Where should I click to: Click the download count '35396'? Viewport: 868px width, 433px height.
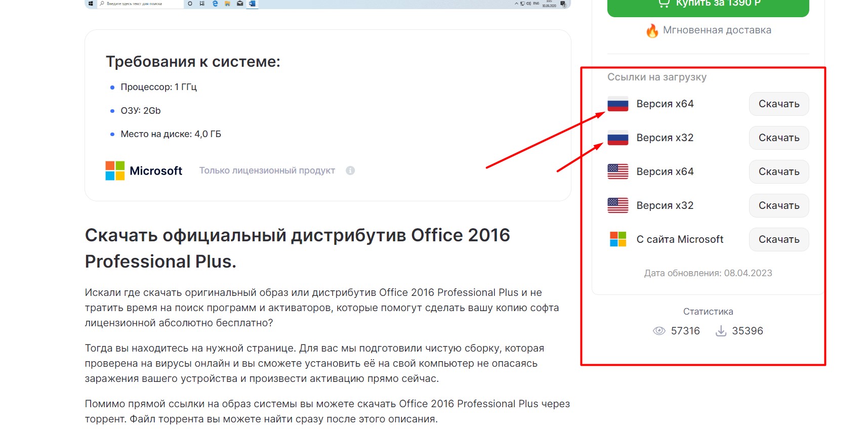coord(748,331)
